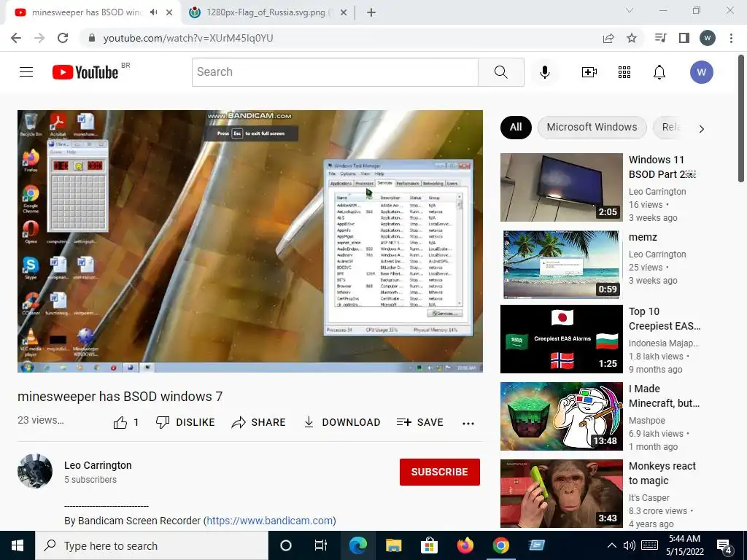Screen dimensions: 747x560
Task: Switch to the Flag_of_Russia.svg.png tab
Action: [267, 12]
